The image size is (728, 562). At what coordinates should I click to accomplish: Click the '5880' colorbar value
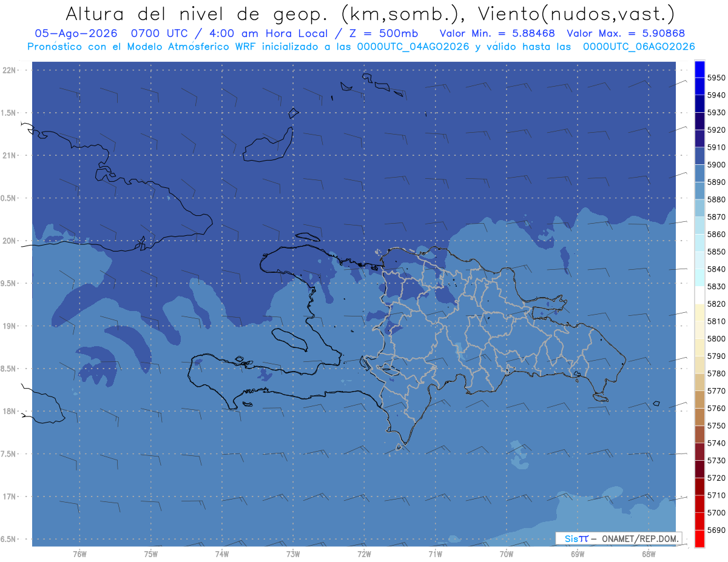click(716, 199)
